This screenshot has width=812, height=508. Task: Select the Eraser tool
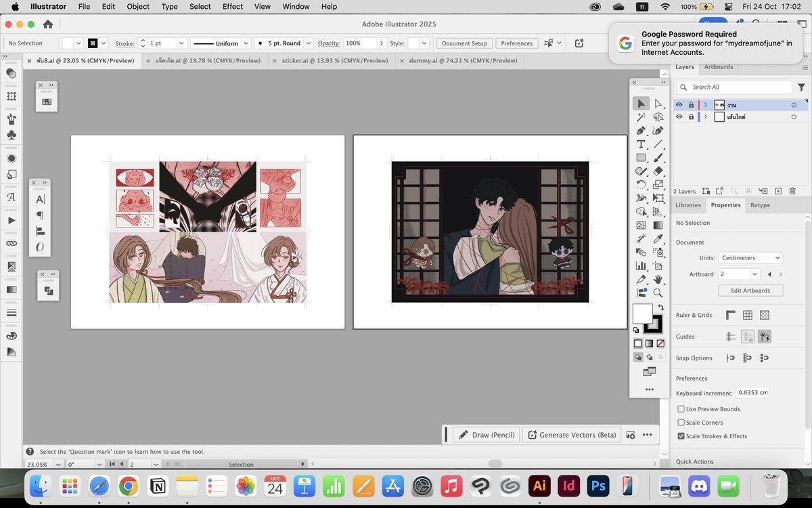[658, 171]
